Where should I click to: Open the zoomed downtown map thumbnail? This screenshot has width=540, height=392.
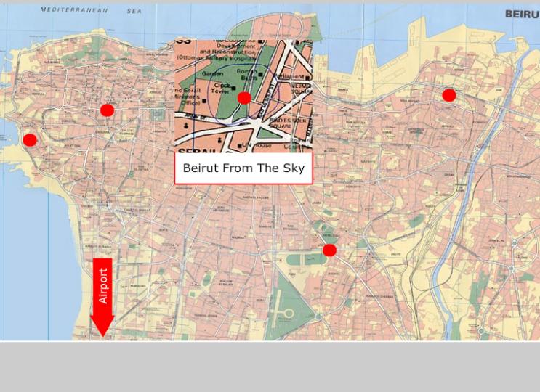(x=243, y=96)
